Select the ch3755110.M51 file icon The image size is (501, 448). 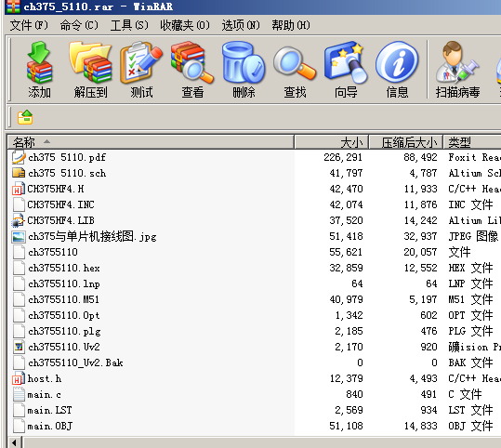point(19,299)
